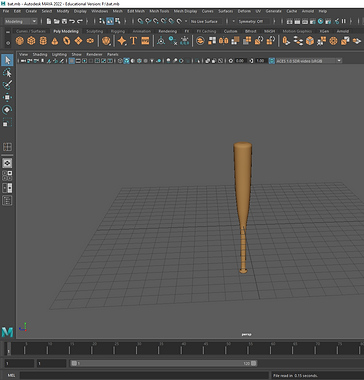This screenshot has height=380, width=364.
Task: Click the Curves / Surfaces shelf tab
Action: (x=30, y=31)
